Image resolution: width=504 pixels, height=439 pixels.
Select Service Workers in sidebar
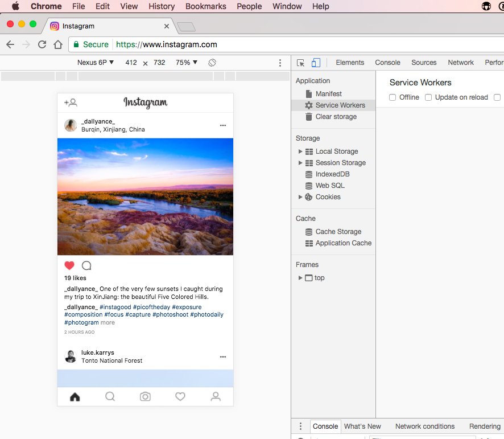point(333,105)
